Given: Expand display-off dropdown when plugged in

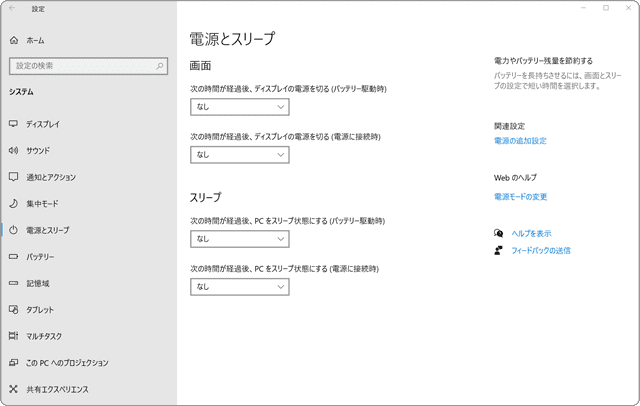Looking at the screenshot, I should (x=240, y=155).
